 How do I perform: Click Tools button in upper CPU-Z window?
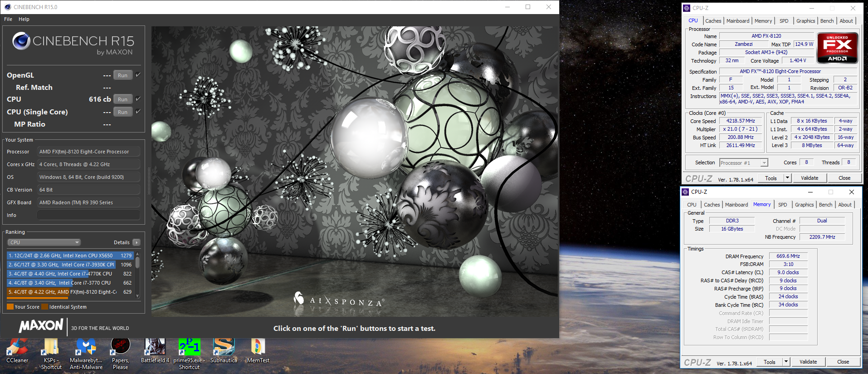click(771, 178)
